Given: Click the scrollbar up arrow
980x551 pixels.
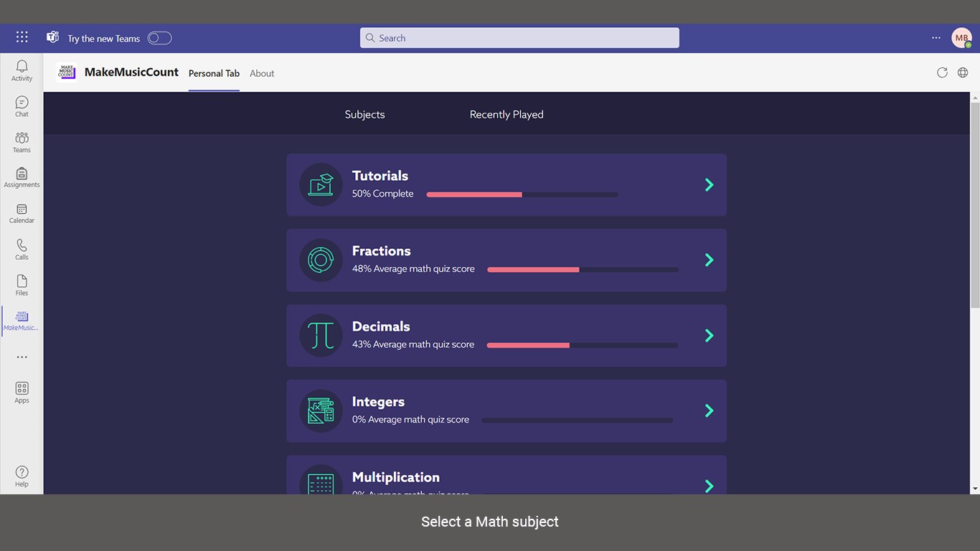Looking at the screenshot, I should 975,97.
